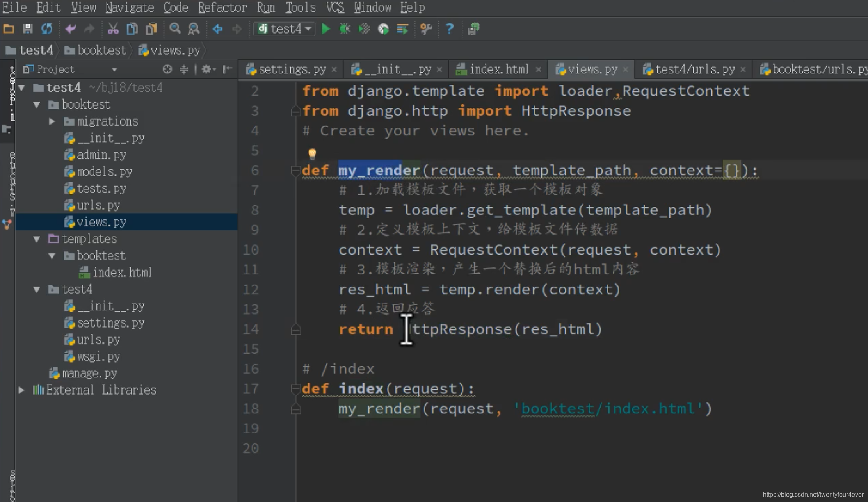Close the __init__.py editor tab

[439, 69]
